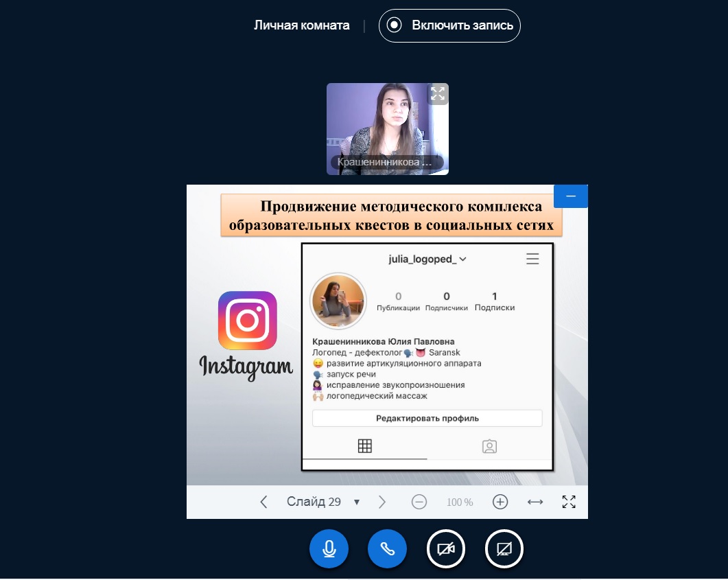Zoom in the slide with plus icon
Screen dimensions: 728x580
click(x=500, y=502)
